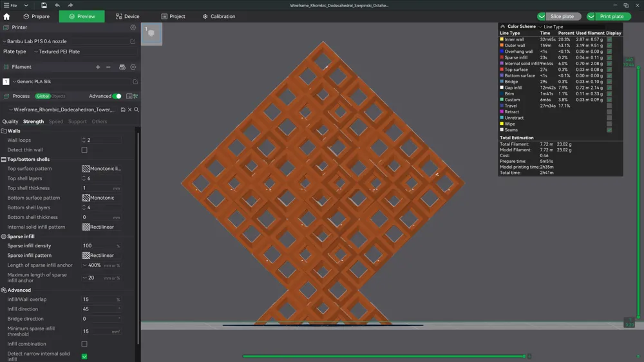Screen dimensions: 644x362
Task: Save the current process preset
Action: 123,110
